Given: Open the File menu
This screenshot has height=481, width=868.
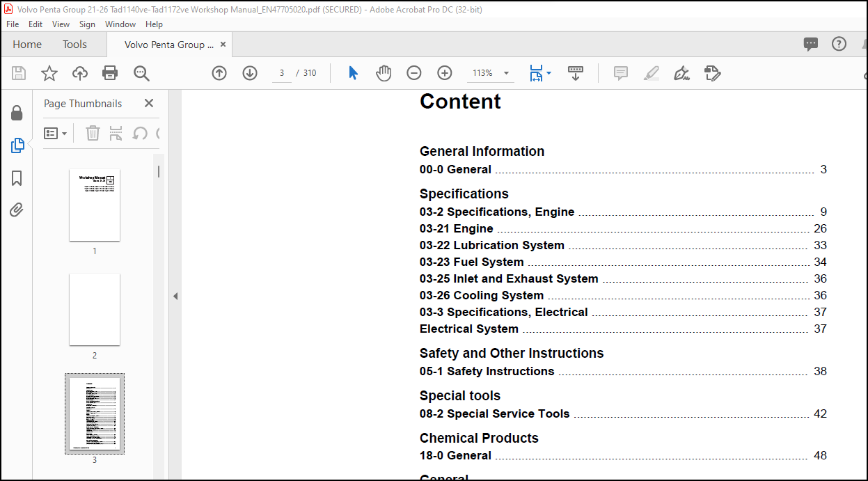Looking at the screenshot, I should pos(13,24).
